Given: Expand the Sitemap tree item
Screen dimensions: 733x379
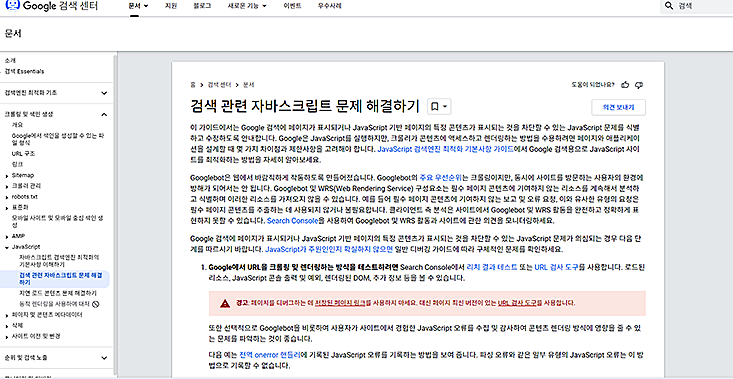Looking at the screenshot, I should [7, 176].
